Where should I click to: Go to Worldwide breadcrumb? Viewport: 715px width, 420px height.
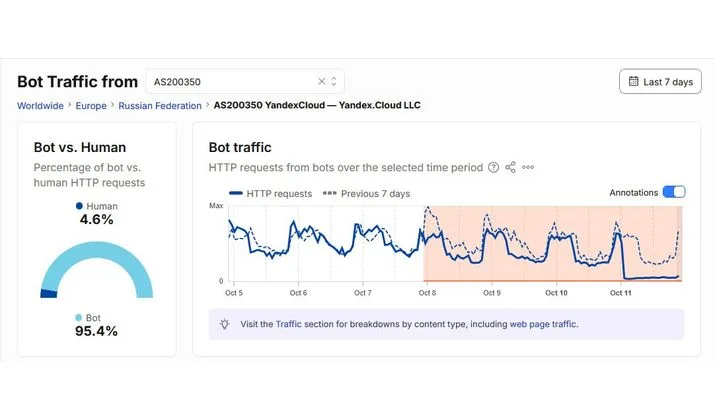pos(40,106)
